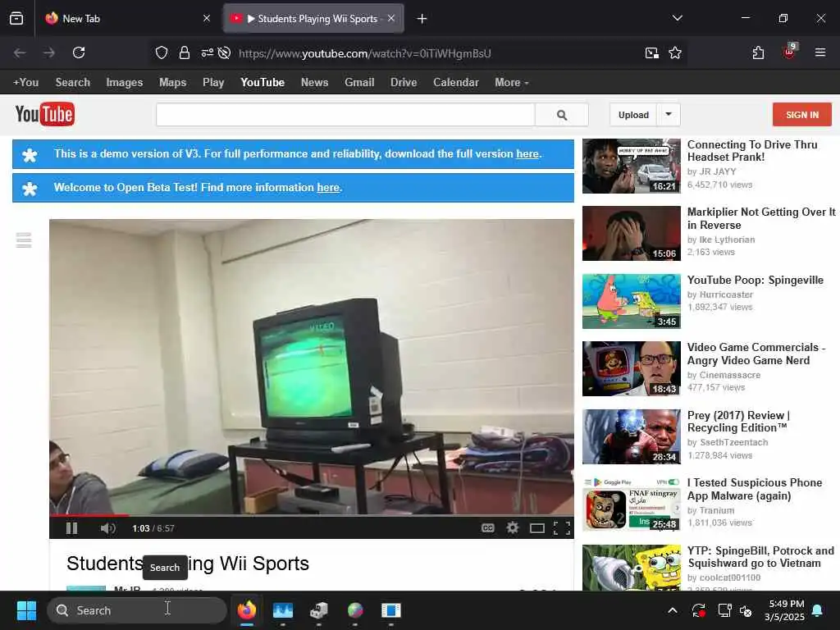Viewport: 840px width, 630px height.
Task: Expand the Upload dropdown arrow
Action: click(x=669, y=115)
